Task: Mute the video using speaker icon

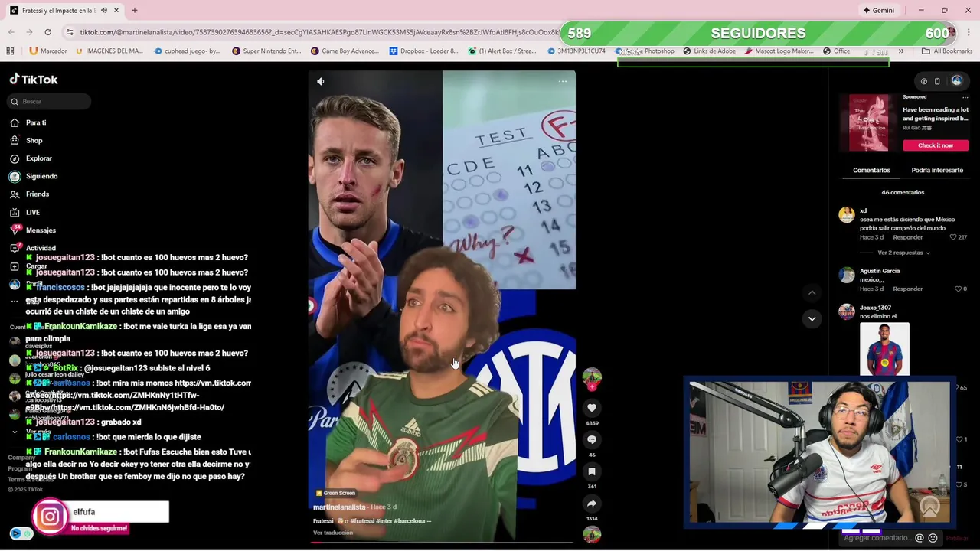Action: [321, 81]
